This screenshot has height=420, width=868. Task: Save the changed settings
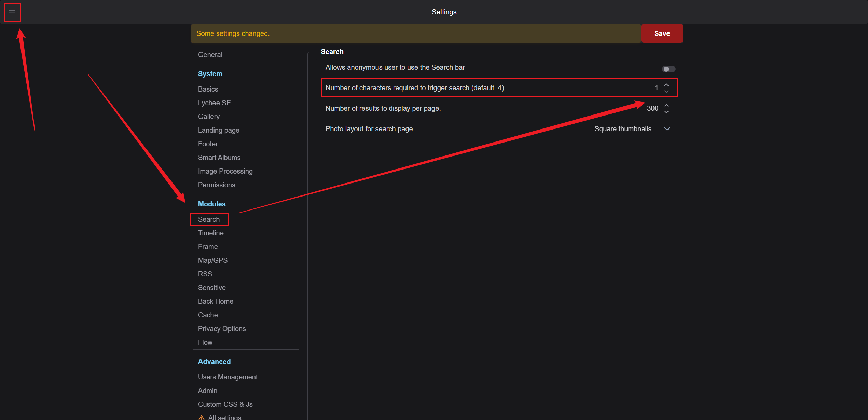tap(662, 33)
